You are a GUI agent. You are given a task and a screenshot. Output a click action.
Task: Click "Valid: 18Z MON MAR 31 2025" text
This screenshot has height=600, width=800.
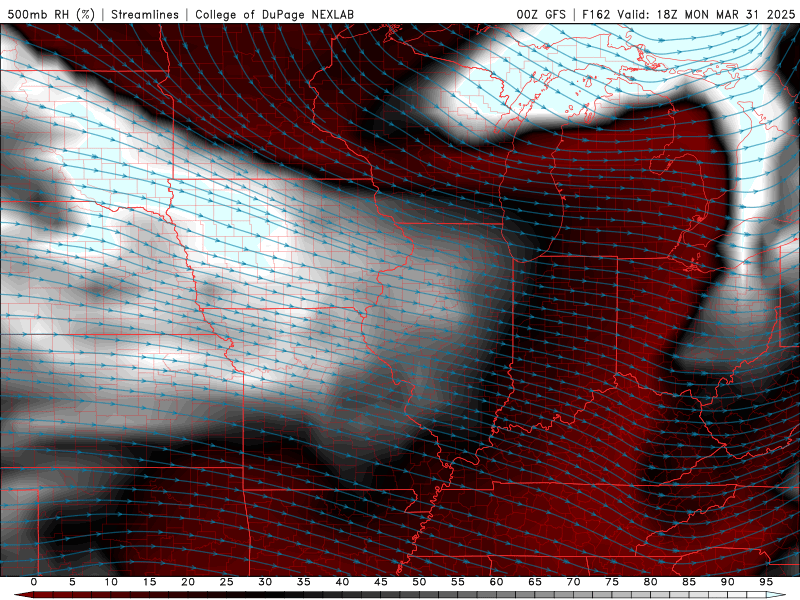(706, 14)
